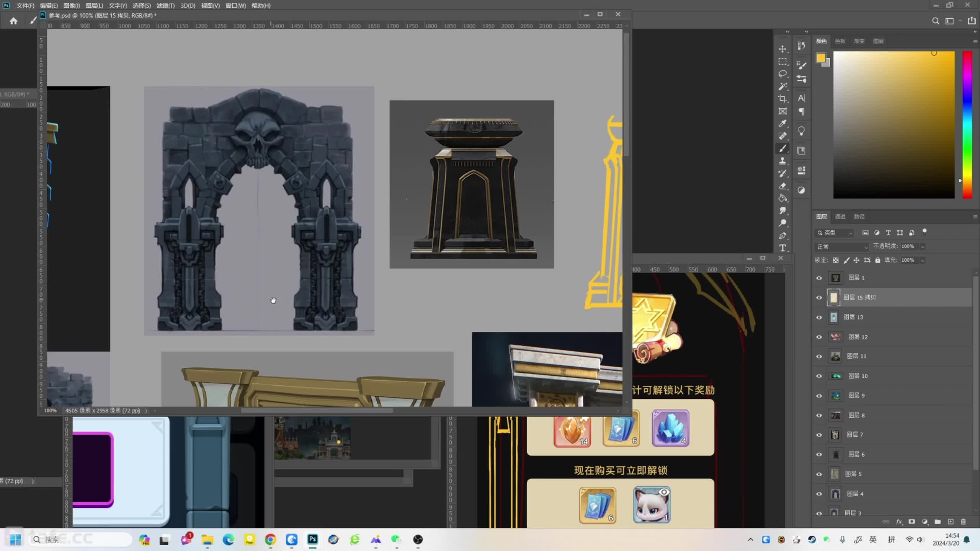This screenshot has width=980, height=551.
Task: Open the Brushes panel icon
Action: click(x=801, y=65)
